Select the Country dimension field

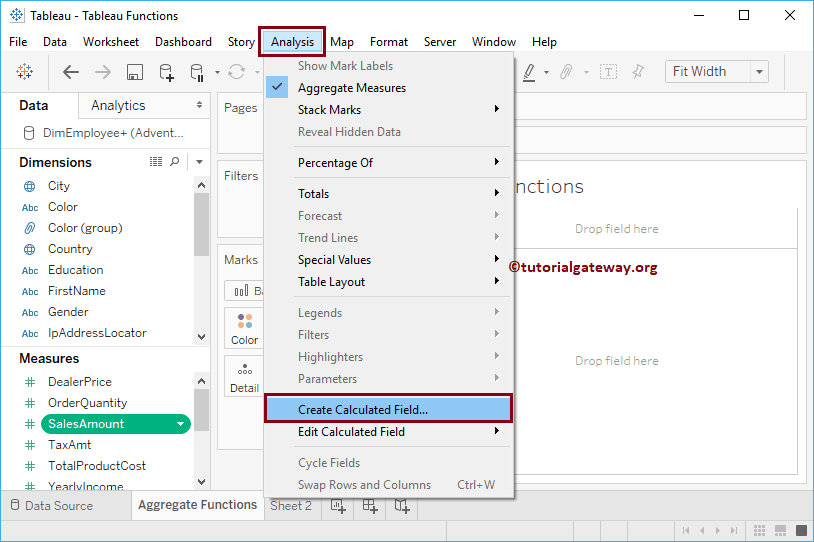click(70, 249)
